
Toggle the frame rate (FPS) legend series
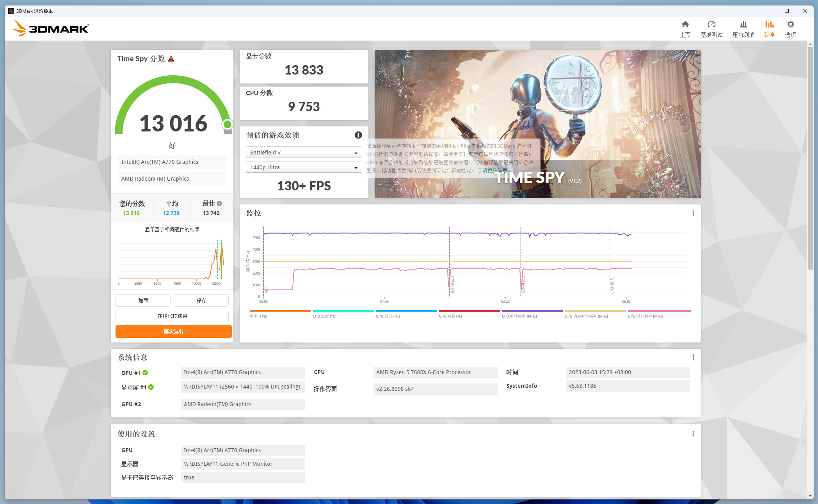258,316
